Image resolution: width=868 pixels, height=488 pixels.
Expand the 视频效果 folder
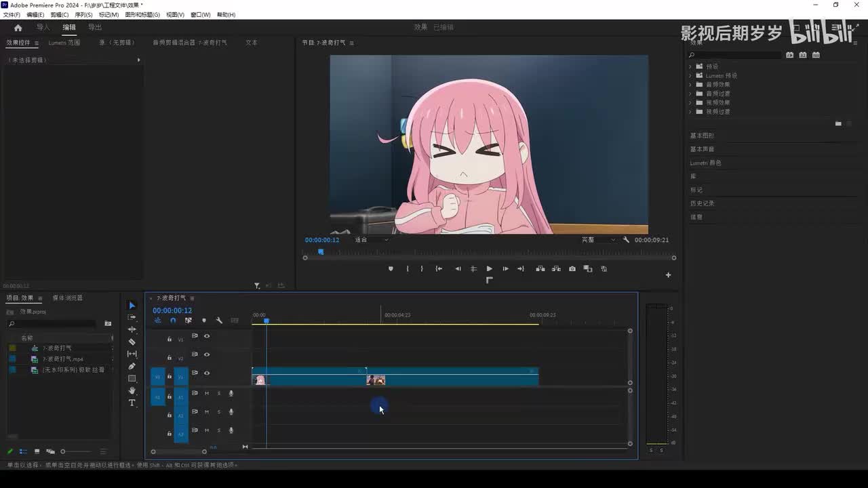690,102
